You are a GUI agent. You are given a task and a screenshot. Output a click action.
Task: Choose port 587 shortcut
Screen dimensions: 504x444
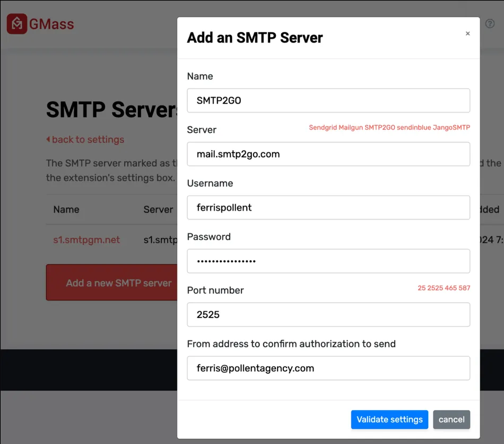tap(464, 288)
